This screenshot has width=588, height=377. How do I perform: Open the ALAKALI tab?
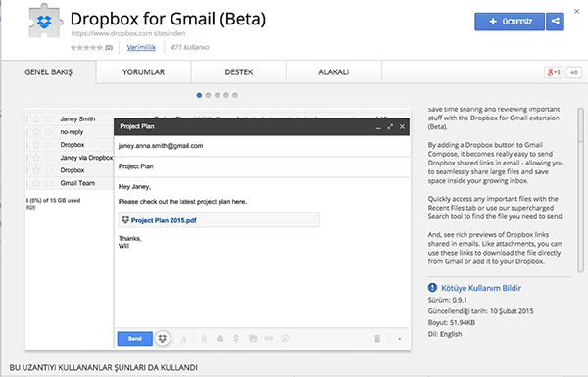tap(334, 71)
